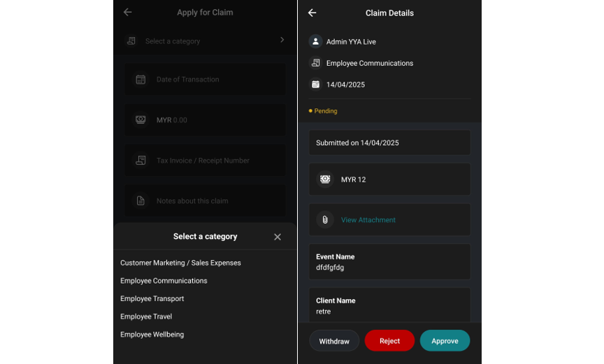The image size is (604, 364).
Task: Click the Admin YYA Live profile icon
Action: tap(315, 41)
